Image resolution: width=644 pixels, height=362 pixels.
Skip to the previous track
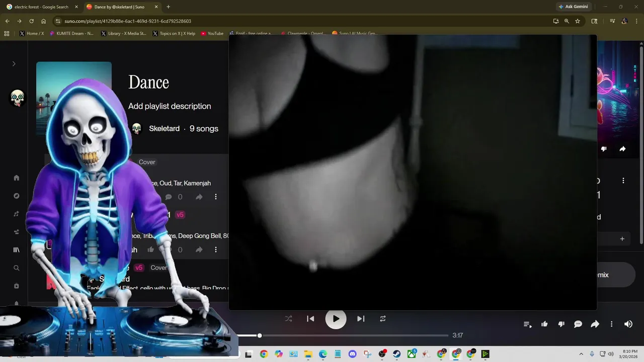pyautogui.click(x=310, y=319)
